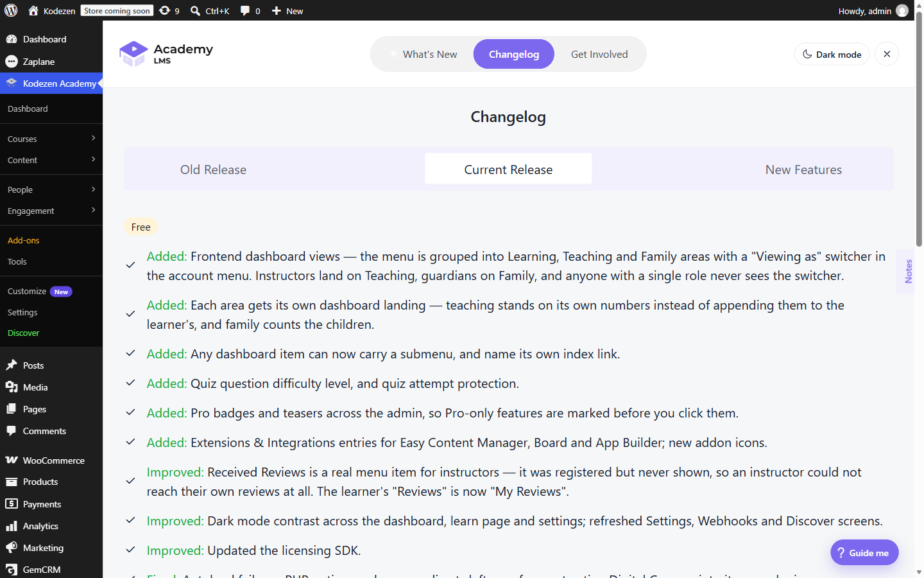Click the admin avatar icon
924x578 pixels.
pos(902,10)
